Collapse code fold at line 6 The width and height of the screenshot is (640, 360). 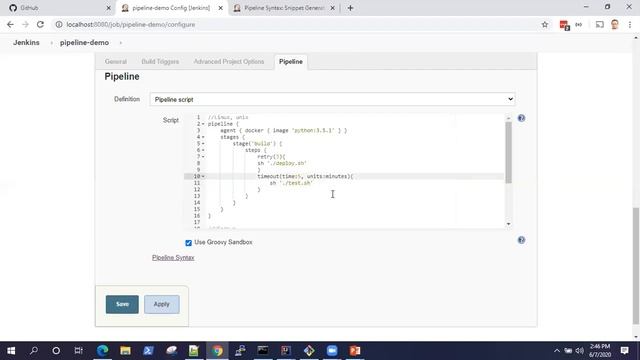click(203, 150)
